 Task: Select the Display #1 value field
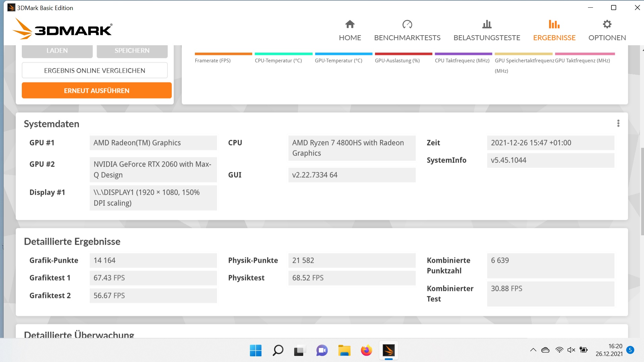pyautogui.click(x=153, y=198)
